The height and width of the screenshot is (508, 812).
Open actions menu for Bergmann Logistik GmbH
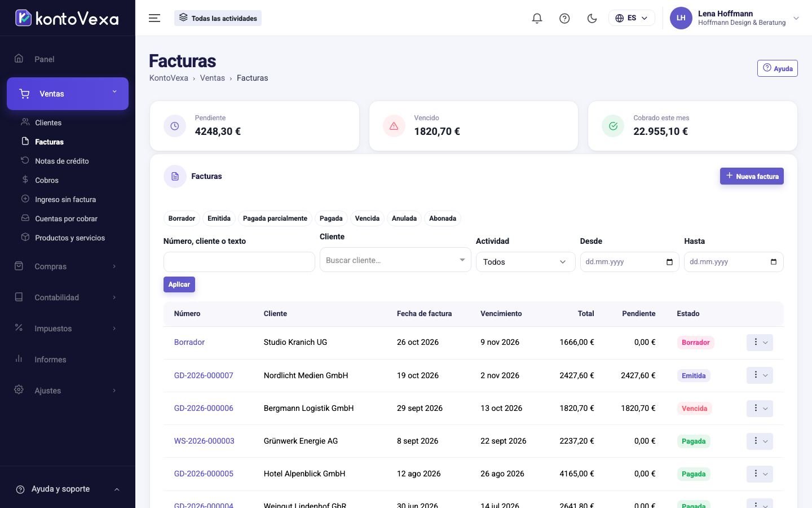click(760, 408)
